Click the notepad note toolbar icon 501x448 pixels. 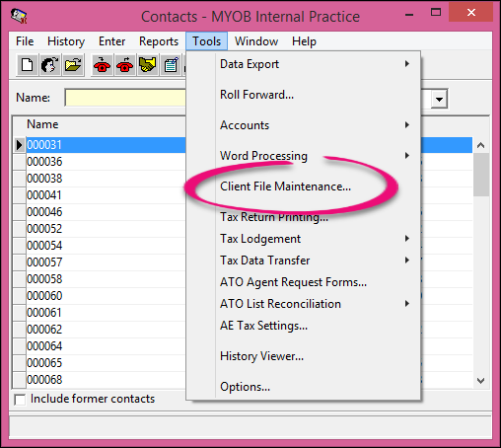point(171,65)
